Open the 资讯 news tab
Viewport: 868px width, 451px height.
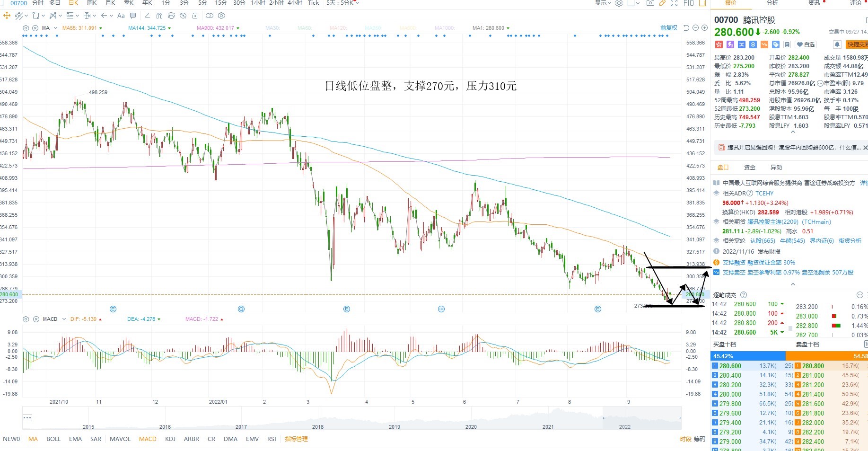click(814, 3)
